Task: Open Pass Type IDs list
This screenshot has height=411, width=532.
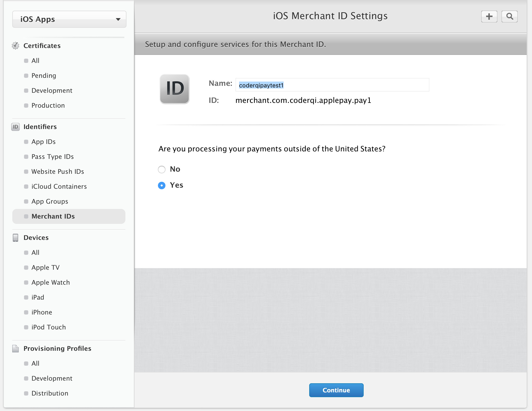Action: (x=53, y=156)
